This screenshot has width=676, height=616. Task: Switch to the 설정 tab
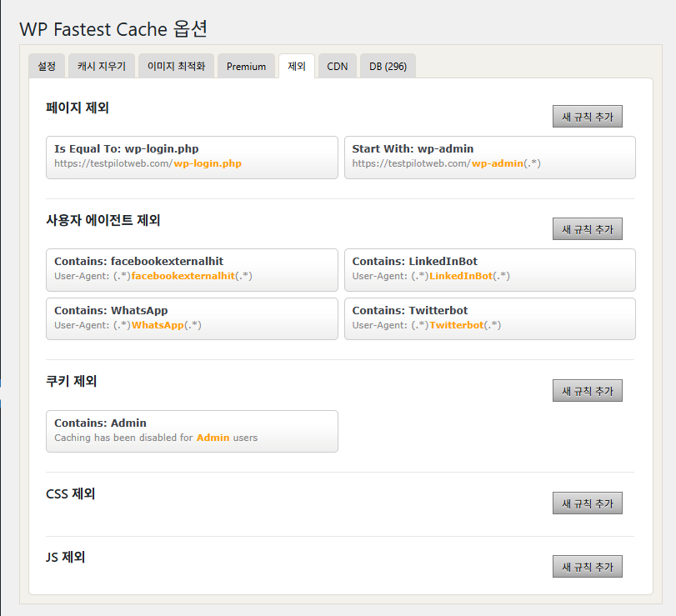(46, 65)
